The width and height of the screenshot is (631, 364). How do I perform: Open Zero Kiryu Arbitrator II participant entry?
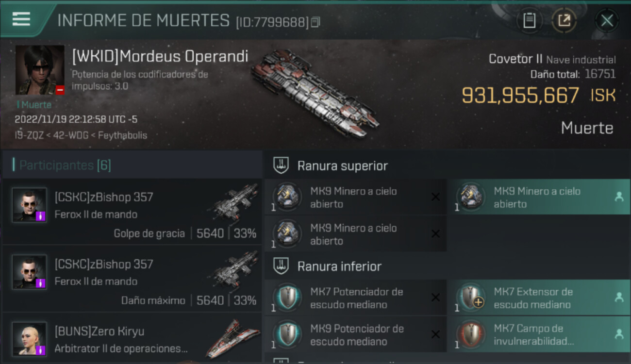click(x=132, y=338)
